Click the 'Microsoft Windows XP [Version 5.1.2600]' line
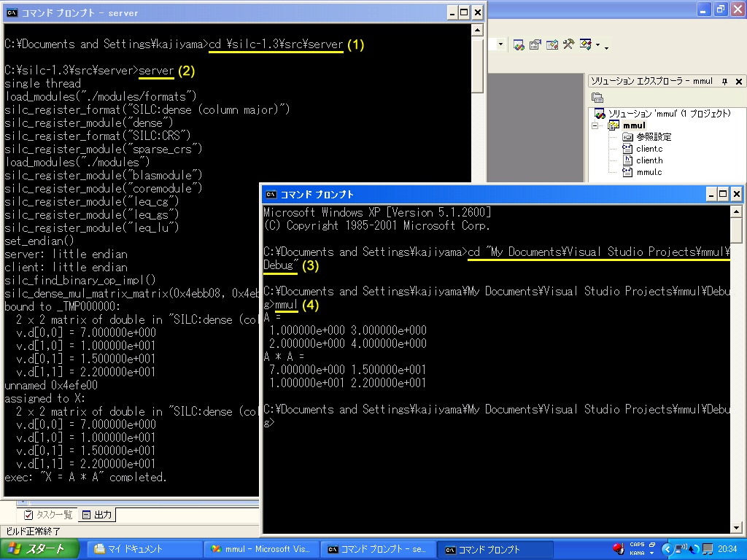The height and width of the screenshot is (560, 747). pyautogui.click(x=377, y=212)
